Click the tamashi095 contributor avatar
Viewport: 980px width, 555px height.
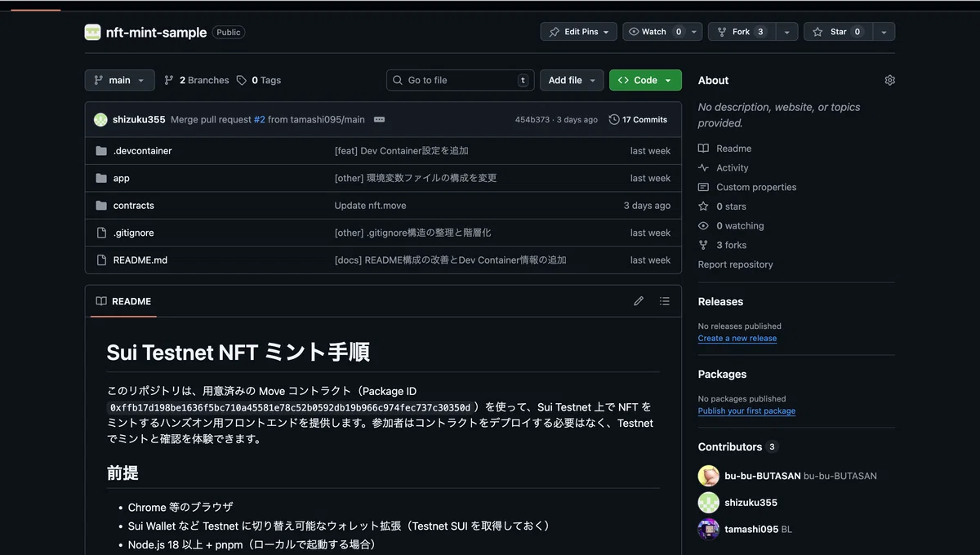[x=708, y=529]
